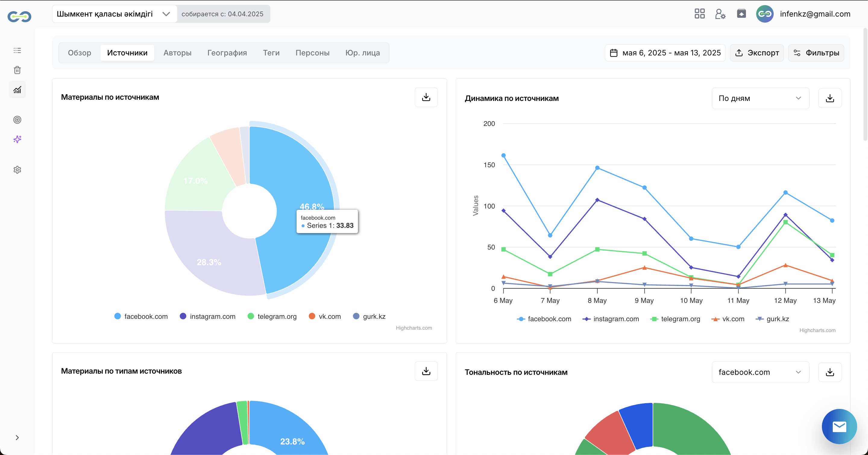Click the user settings icon in header
868x455 pixels.
click(720, 14)
